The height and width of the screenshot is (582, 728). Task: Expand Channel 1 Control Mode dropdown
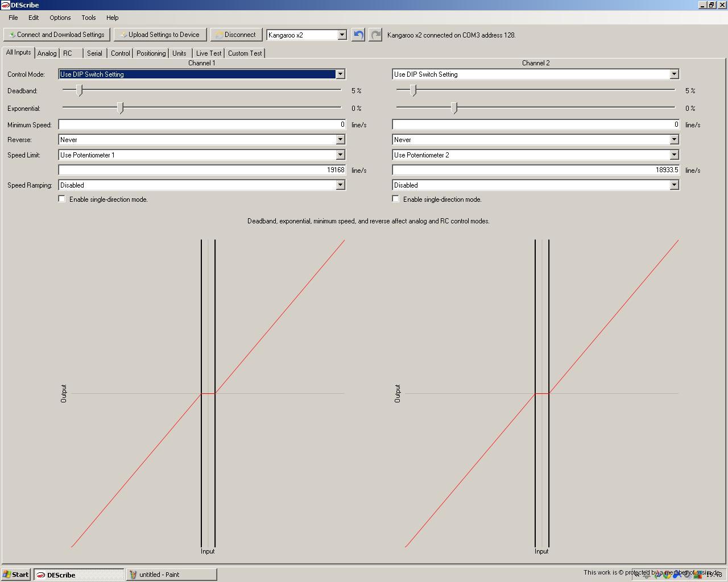tap(340, 74)
